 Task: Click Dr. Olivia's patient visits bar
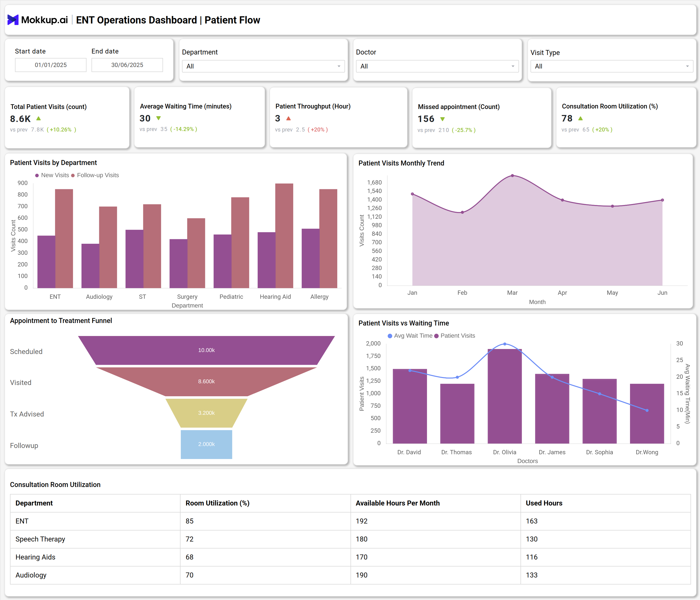click(505, 396)
